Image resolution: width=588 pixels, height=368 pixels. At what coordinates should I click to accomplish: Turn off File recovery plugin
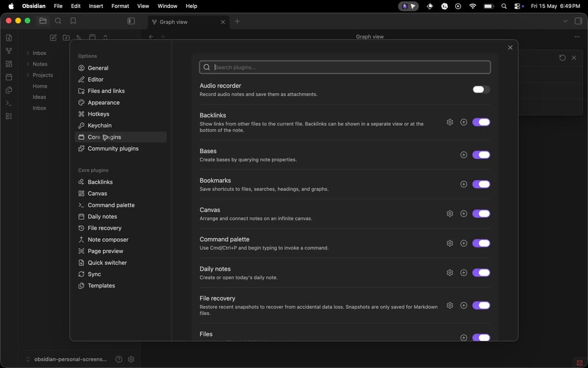(481, 305)
